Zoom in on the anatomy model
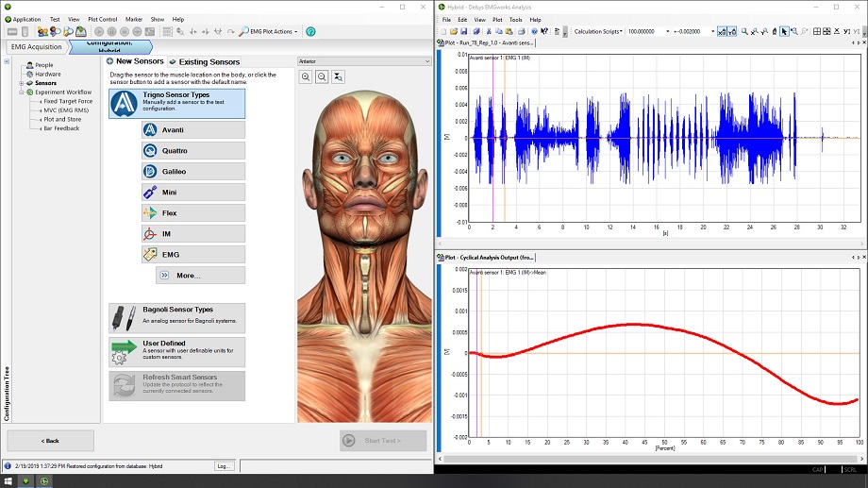 coord(306,76)
